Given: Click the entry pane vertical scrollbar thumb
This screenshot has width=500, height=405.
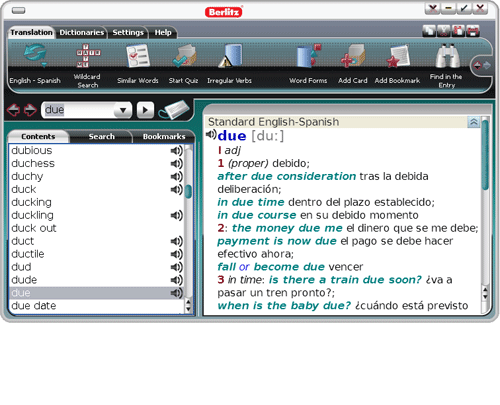Looking at the screenshot, I should click(x=485, y=155).
